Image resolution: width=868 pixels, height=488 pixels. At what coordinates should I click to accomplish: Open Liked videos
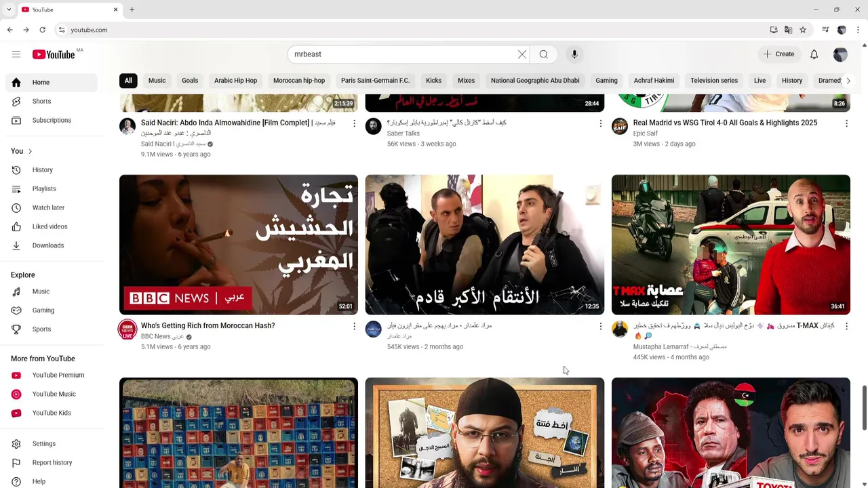(x=52, y=226)
